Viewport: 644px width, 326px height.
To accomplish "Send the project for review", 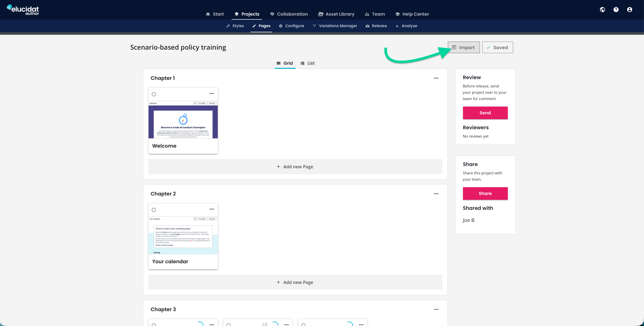I will tap(485, 113).
